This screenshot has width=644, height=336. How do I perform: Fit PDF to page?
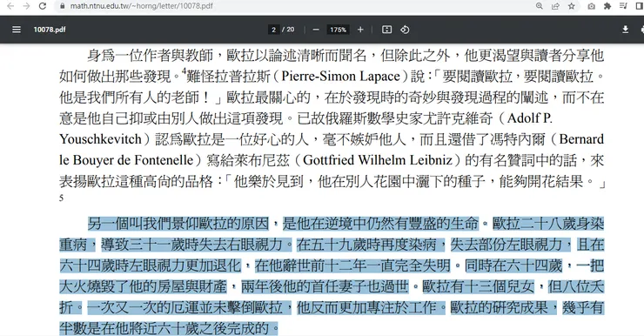pos(387,30)
